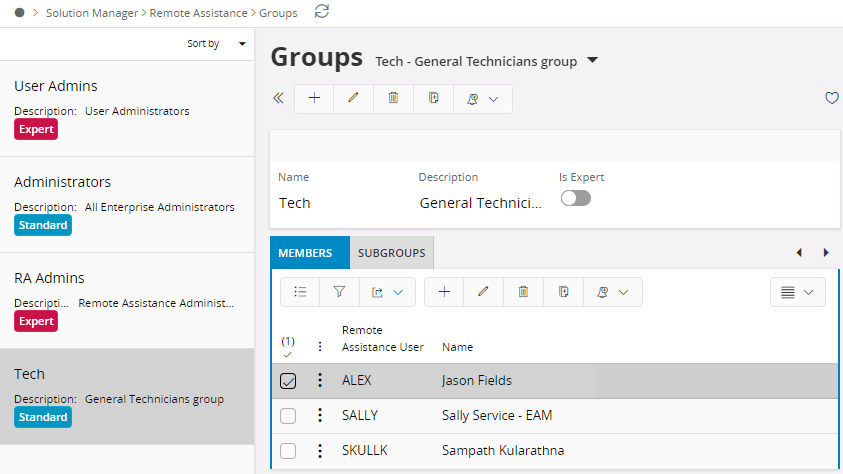
Task: Click the trash icon in Groups toolbar
Action: click(x=393, y=98)
